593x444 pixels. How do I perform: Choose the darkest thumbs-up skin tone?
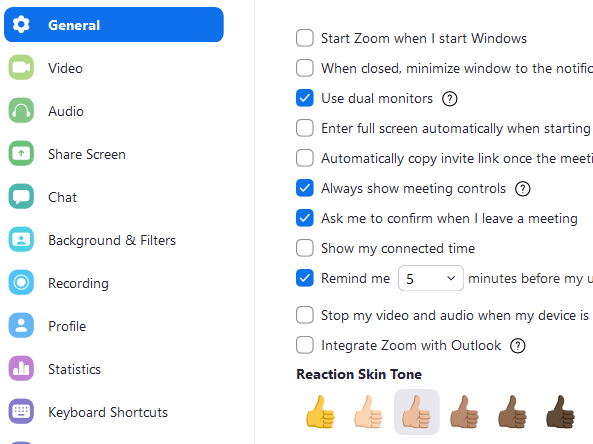pos(560,412)
